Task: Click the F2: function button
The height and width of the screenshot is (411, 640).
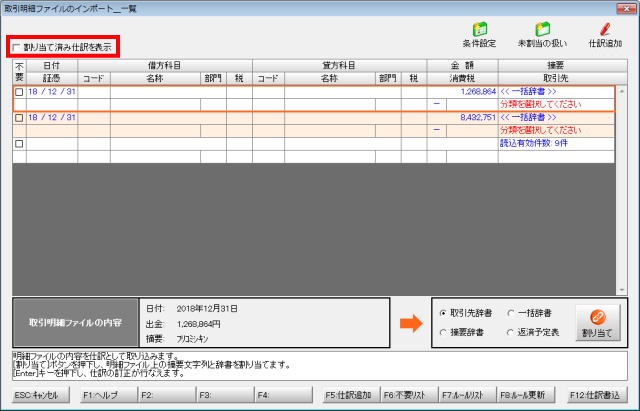Action: (167, 395)
